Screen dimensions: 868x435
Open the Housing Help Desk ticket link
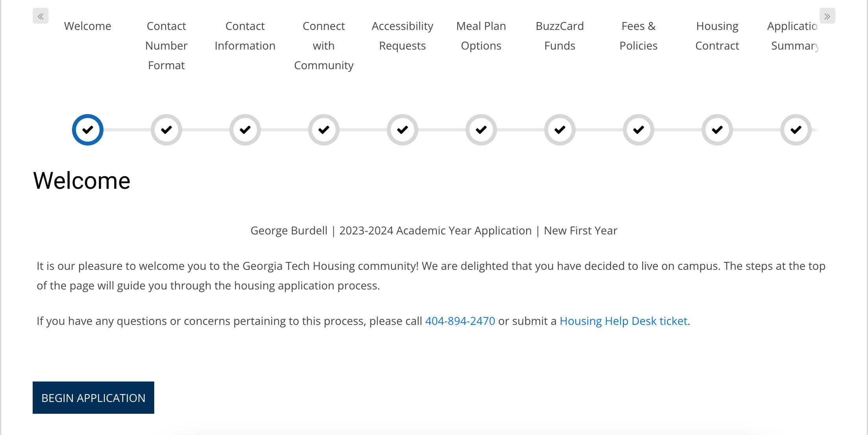[623, 321]
